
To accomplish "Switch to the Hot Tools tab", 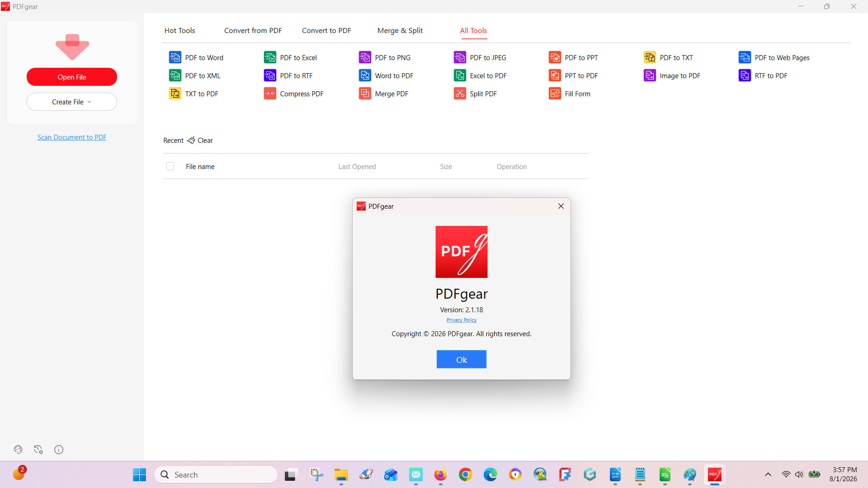I will [179, 31].
